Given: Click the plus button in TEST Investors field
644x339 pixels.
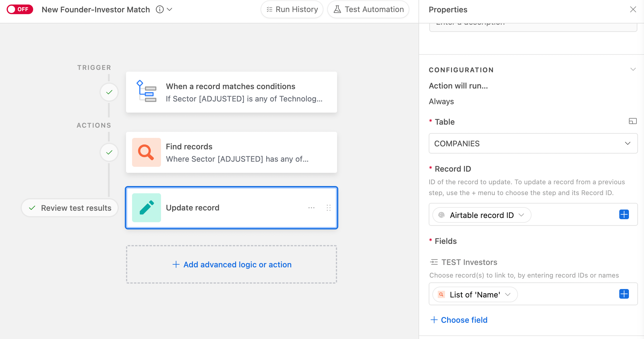Looking at the screenshot, I should point(624,294).
